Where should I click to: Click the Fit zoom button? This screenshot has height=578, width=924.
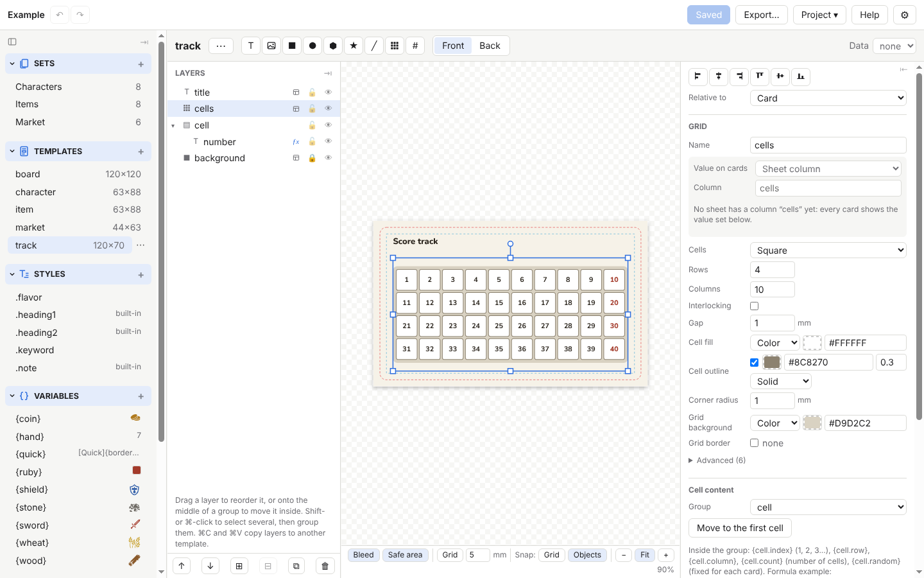(645, 555)
